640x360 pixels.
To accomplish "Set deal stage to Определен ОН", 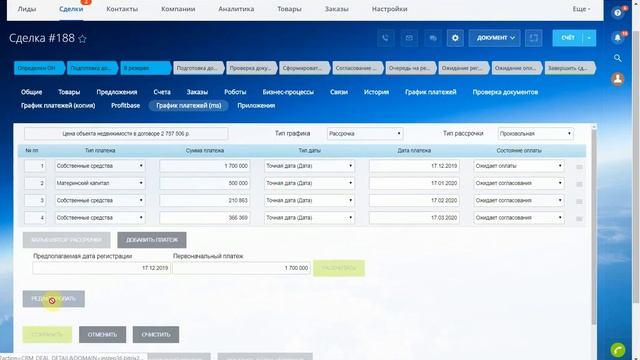I will (39, 68).
